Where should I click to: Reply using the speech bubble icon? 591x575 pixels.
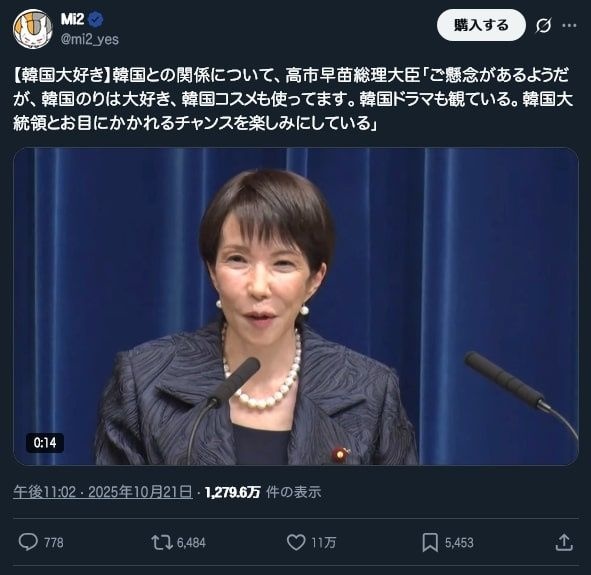coord(28,542)
